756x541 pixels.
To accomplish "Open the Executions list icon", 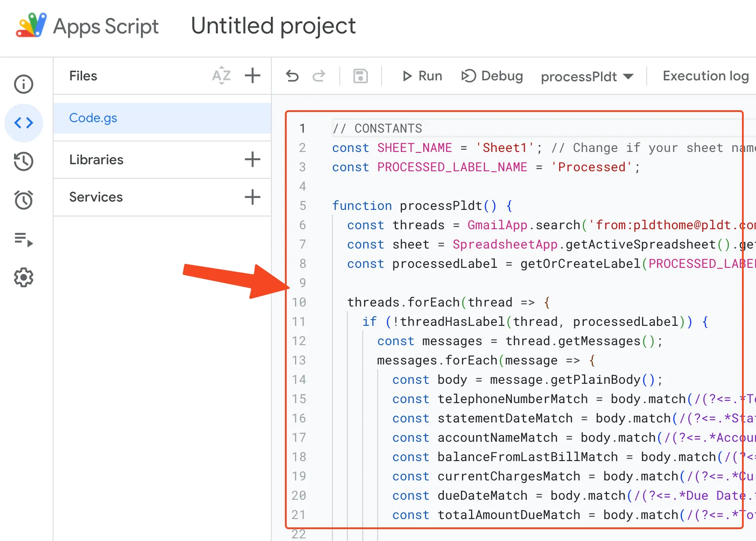I will pos(24,239).
